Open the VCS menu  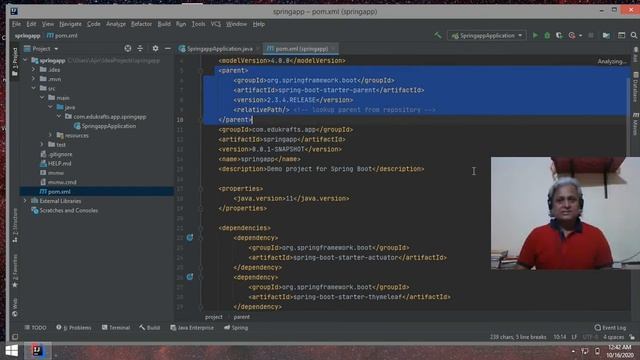(x=216, y=24)
